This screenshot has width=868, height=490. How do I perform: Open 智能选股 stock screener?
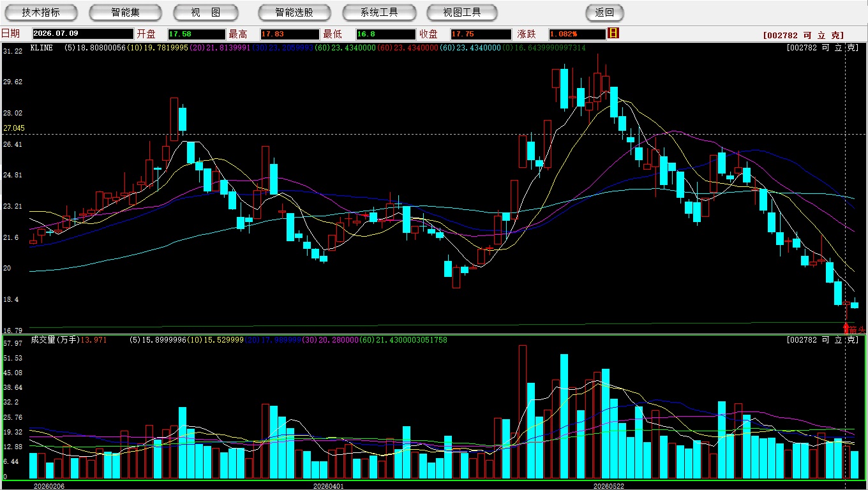[294, 12]
